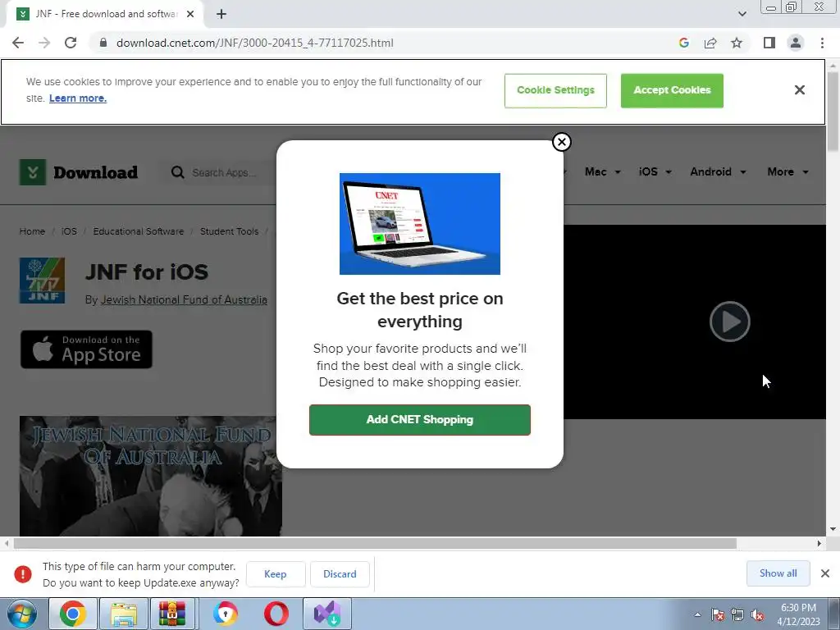Expand the Android menu
Screen dimensions: 840x630
(718, 172)
